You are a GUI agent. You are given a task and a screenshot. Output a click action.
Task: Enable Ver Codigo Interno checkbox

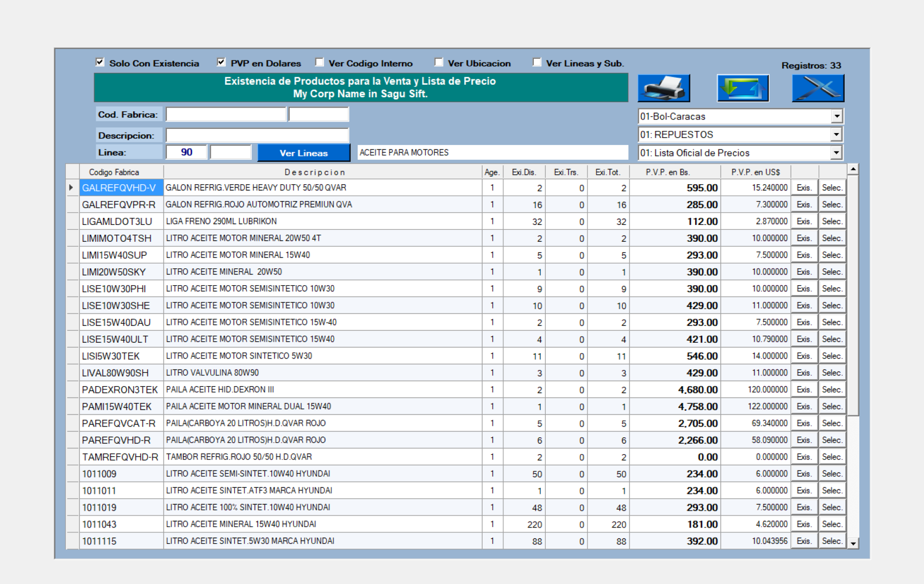tap(320, 62)
